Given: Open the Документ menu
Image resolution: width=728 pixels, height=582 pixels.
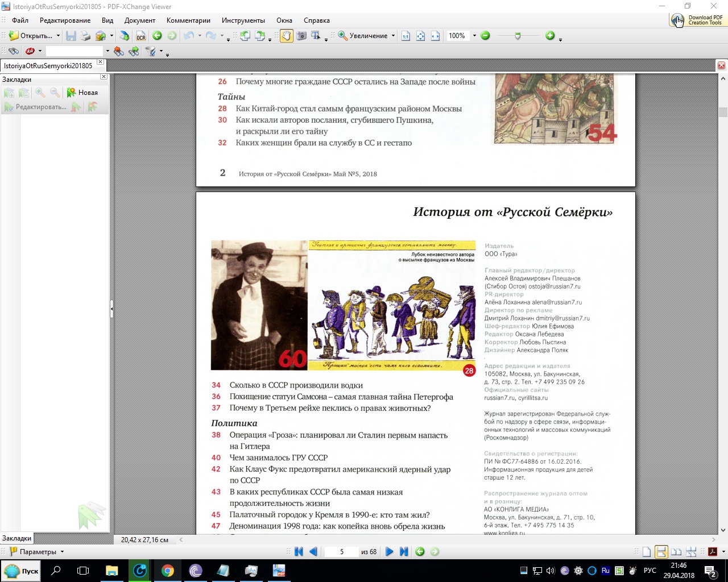Looking at the screenshot, I should click(x=140, y=20).
